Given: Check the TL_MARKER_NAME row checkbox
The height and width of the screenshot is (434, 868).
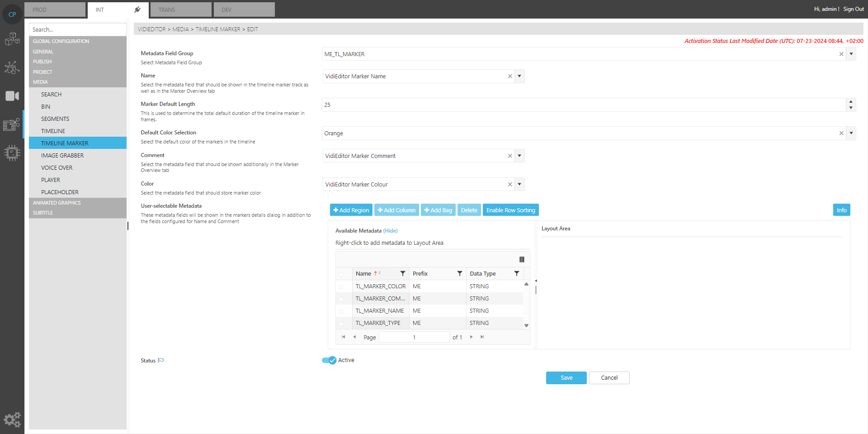Looking at the screenshot, I should (341, 311).
